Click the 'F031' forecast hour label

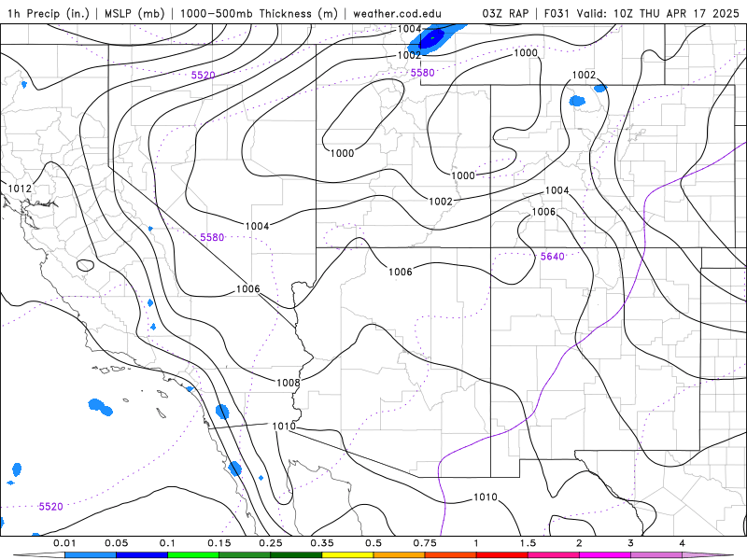(557, 13)
